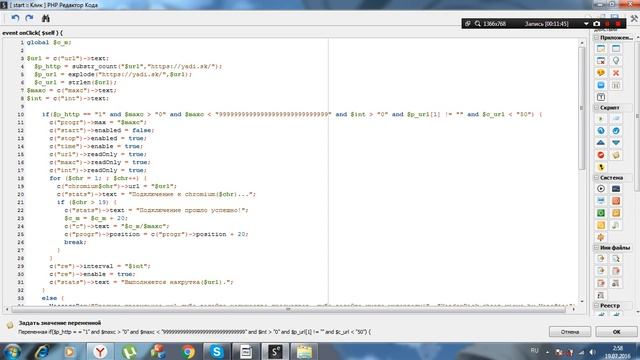Image resolution: width=640 pixels, height=360 pixels.
Task: Open uTorrent from the taskbar
Action: pyautogui.click(x=129, y=352)
